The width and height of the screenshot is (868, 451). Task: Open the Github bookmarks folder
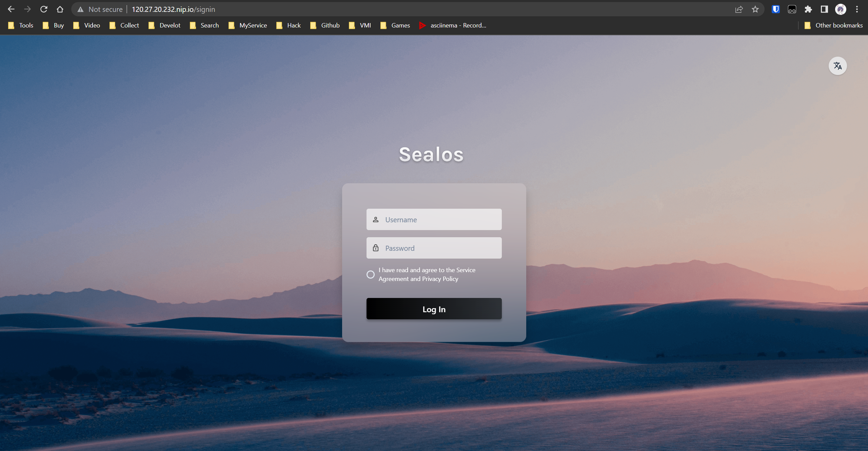coord(325,25)
